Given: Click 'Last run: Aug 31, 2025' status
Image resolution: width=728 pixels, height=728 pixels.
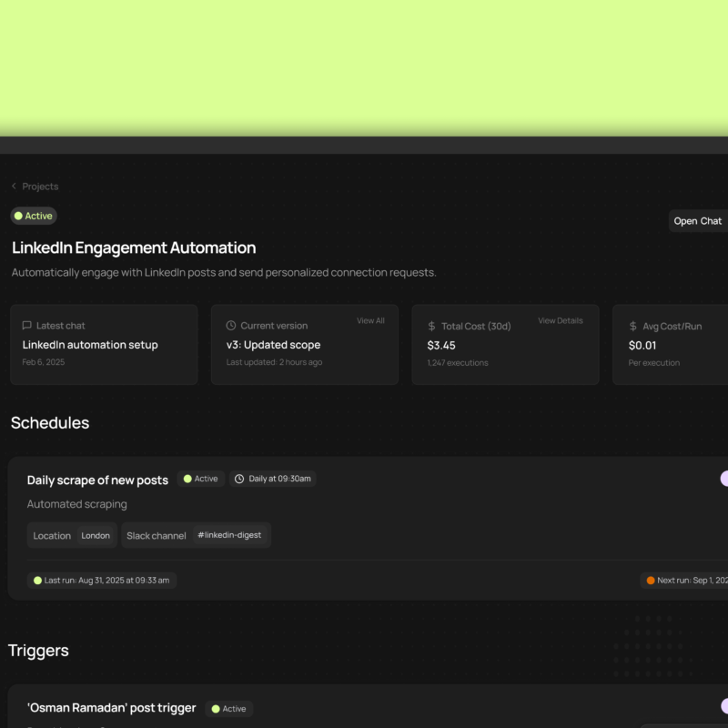Looking at the screenshot, I should (x=102, y=581).
